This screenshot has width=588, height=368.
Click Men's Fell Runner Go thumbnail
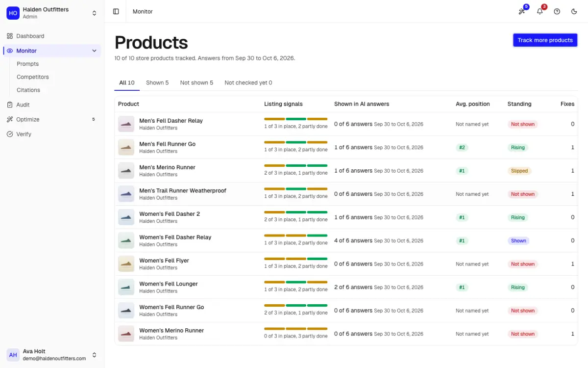126,147
